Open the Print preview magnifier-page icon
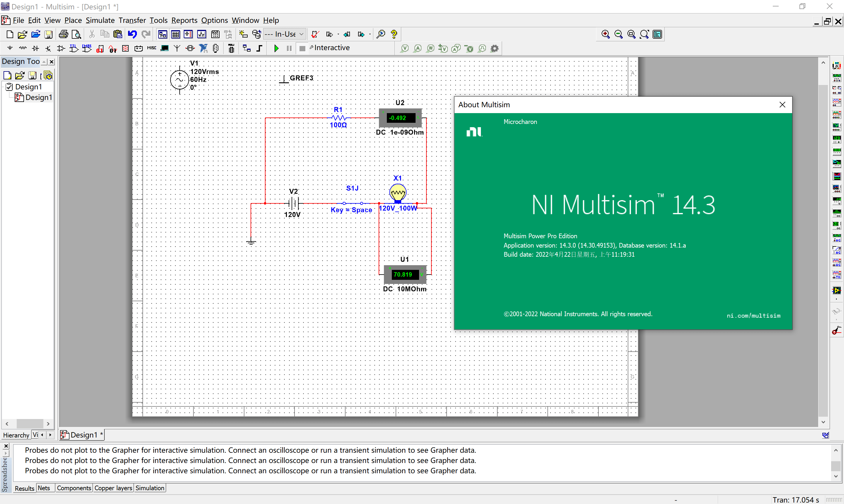 (x=77, y=34)
